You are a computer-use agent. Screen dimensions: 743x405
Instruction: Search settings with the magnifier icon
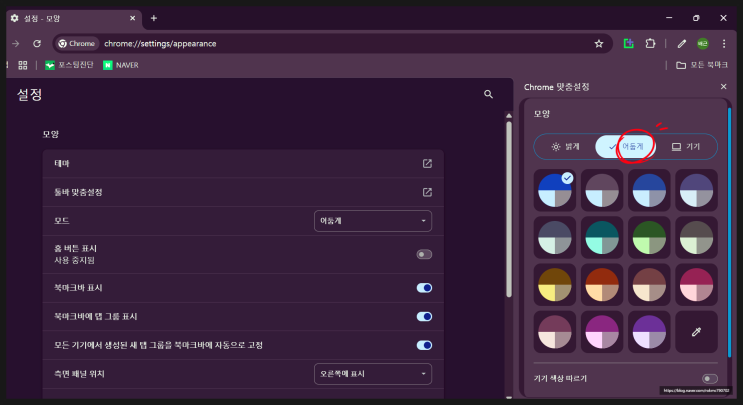pyautogui.click(x=488, y=94)
